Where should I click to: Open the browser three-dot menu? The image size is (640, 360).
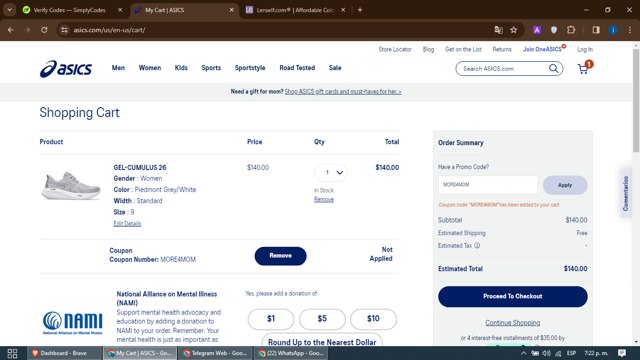tap(629, 30)
